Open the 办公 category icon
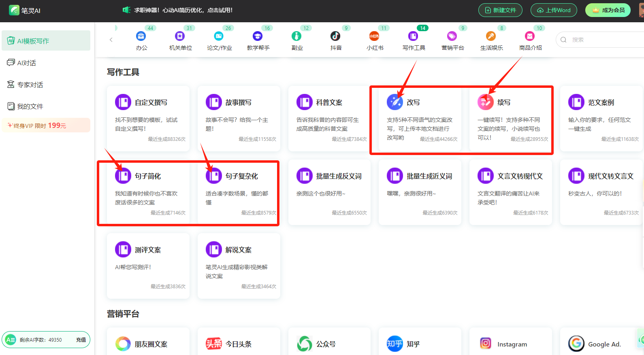Viewport: 644px width, 355px height. (141, 36)
